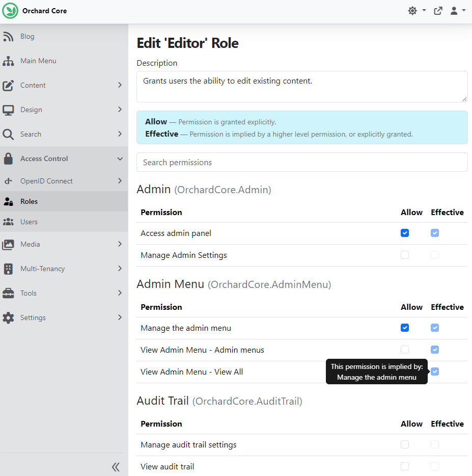Click the Admin Menu section heading
Image resolution: width=472 pixels, height=476 pixels.
(x=234, y=284)
